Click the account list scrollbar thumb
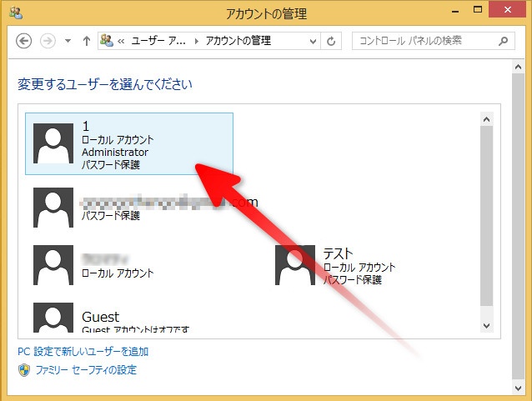This screenshot has height=401, width=532. click(486, 216)
